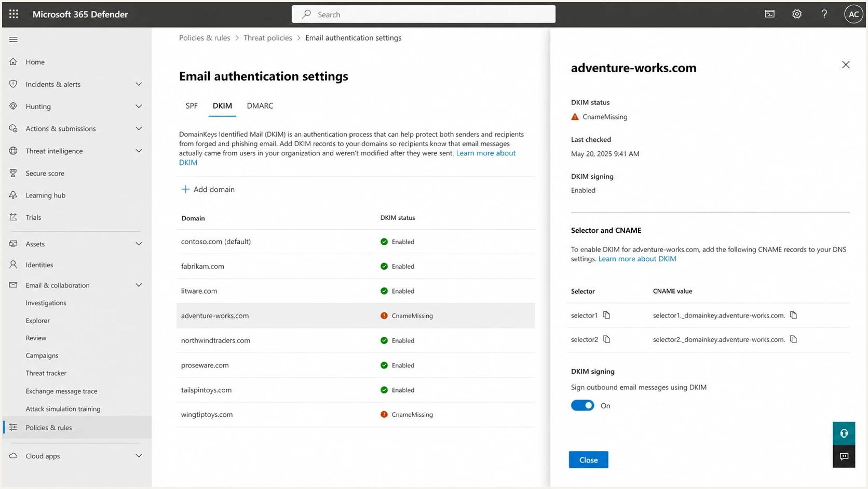This screenshot has width=868, height=489.
Task: Expand the Assets chevron
Action: 139,244
